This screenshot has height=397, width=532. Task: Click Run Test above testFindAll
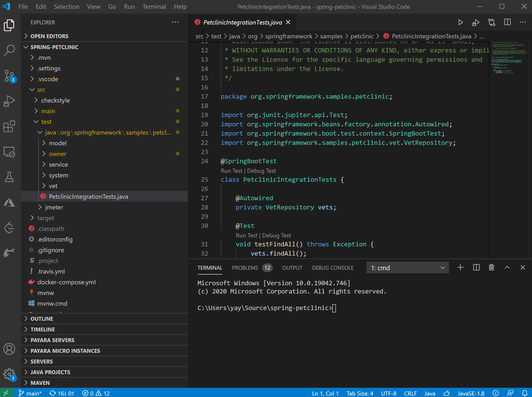(x=247, y=235)
